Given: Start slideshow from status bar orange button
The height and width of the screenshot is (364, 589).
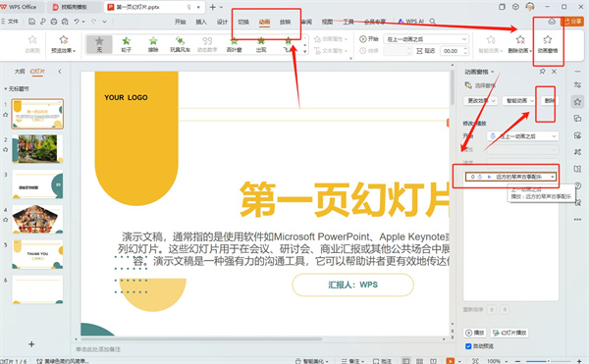Looking at the screenshot, I should tap(450, 361).
